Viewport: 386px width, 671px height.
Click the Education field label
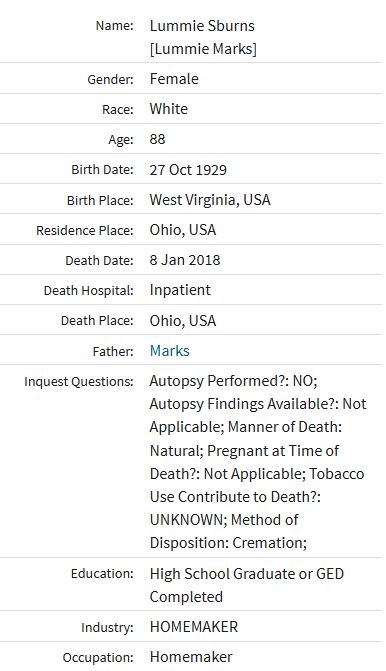tap(102, 573)
